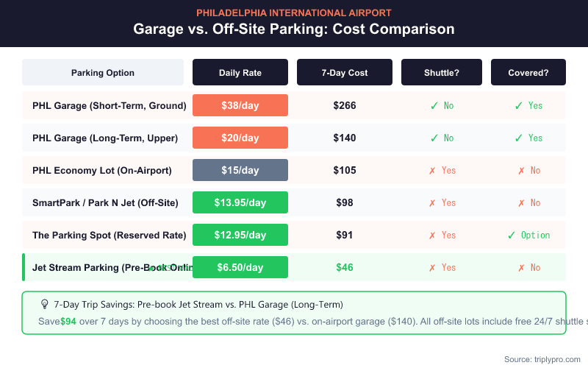
Task: Click the gray $15/day rate badge
Action: pos(240,171)
